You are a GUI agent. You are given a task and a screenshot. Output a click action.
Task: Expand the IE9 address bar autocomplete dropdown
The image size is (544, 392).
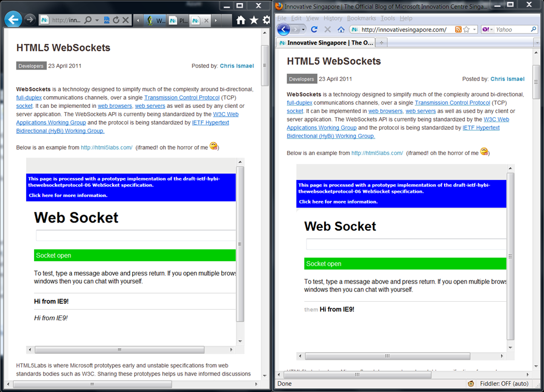pos(97,20)
